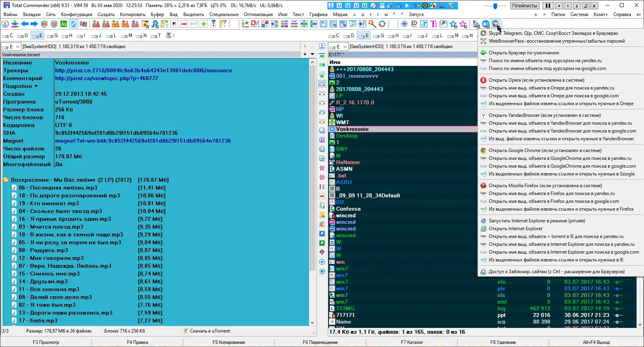
Task: Select 'Открыть Internet Explorer' menu entry
Action: tap(515, 229)
